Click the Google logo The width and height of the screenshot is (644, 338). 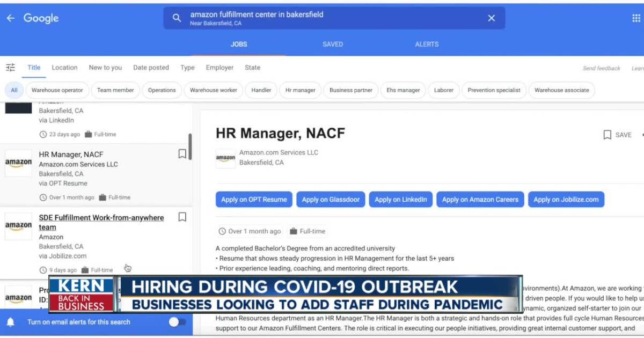click(x=41, y=19)
